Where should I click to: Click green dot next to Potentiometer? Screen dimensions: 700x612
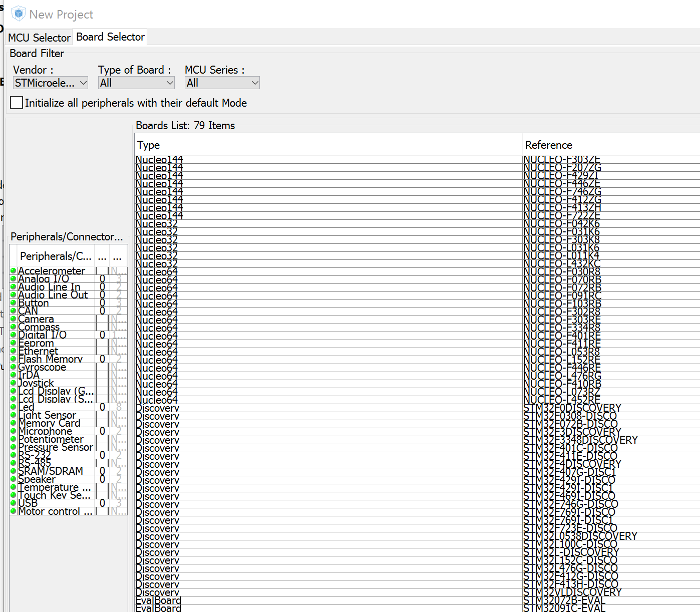[14, 439]
